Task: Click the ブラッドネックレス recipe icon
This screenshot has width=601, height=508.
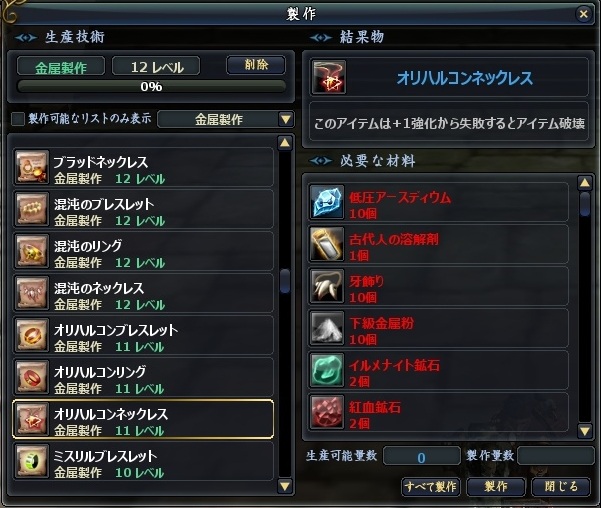Action: pos(32,167)
